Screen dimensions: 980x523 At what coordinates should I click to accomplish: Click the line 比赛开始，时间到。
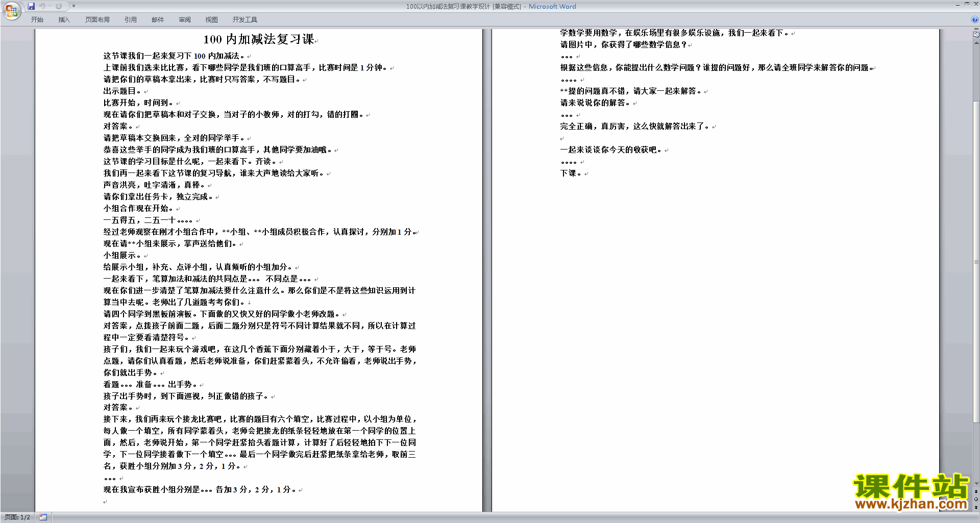click(x=139, y=103)
